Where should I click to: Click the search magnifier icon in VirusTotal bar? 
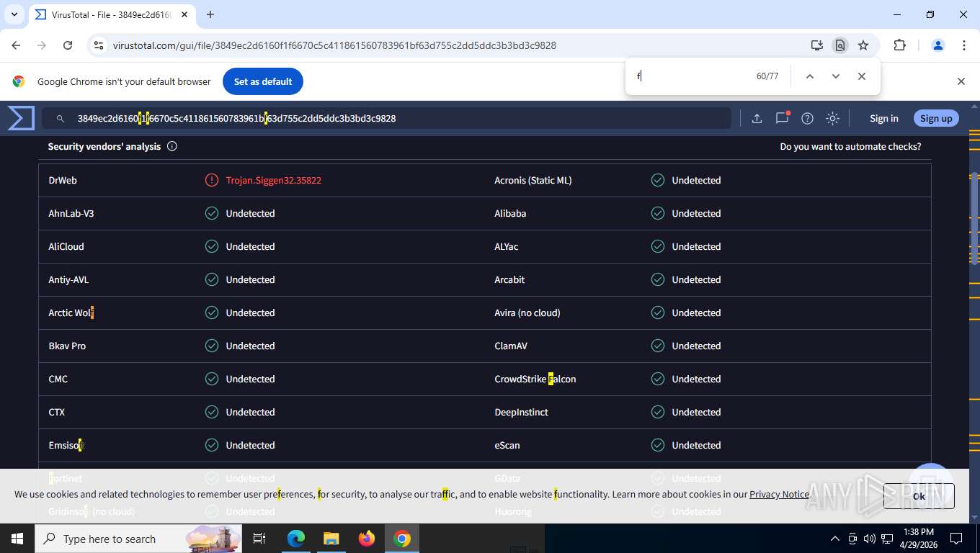tap(61, 118)
